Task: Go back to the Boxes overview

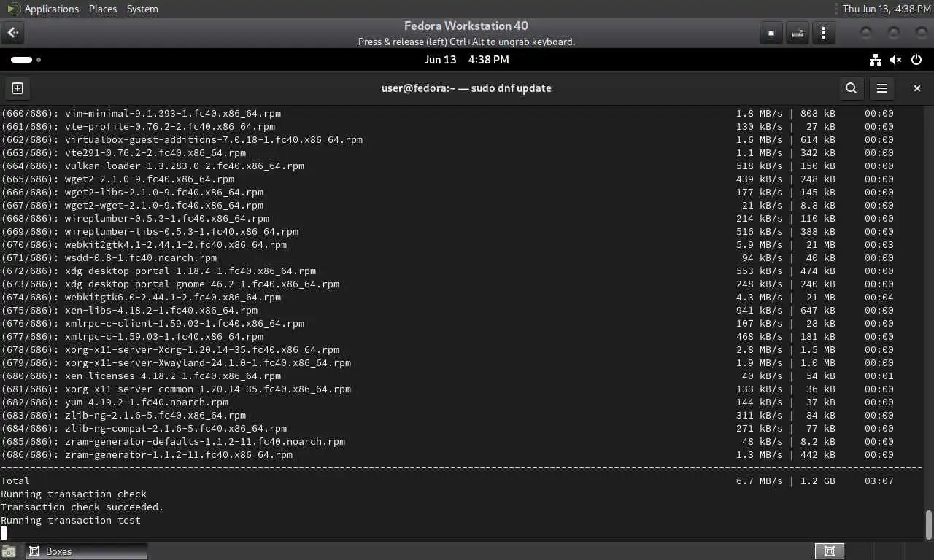Action: pos(13,33)
